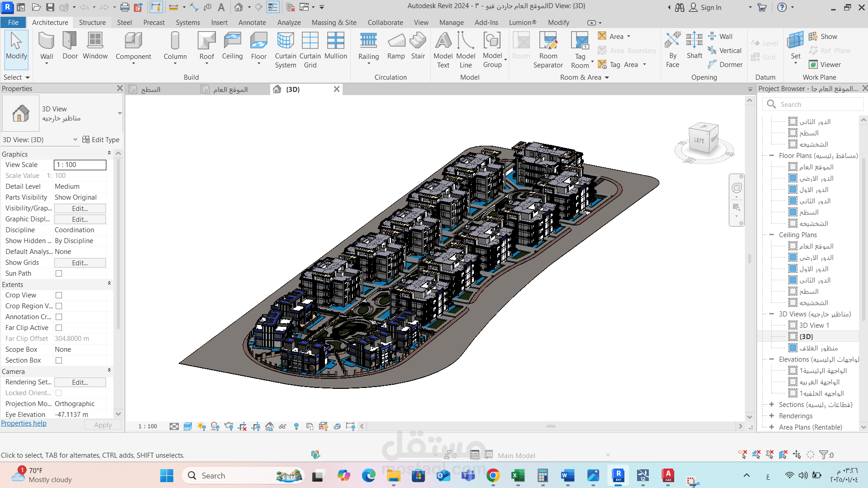Select the Curtain Grid tool
This screenshot has width=868, height=488.
click(310, 50)
